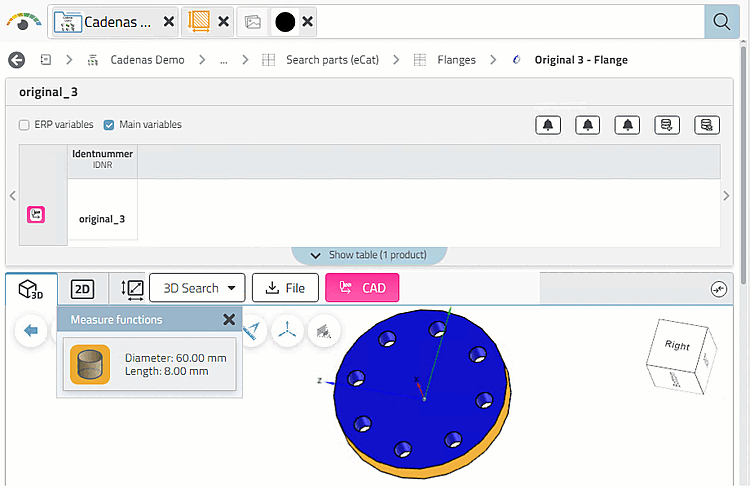Click the chevron after Flanges breadcrumb
Viewport: 750px width, 488px height.
click(x=493, y=60)
